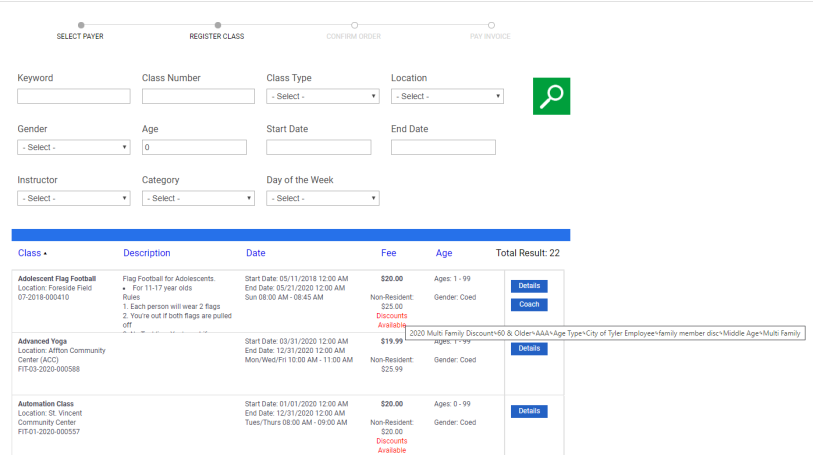The height and width of the screenshot is (455, 813).
Task: Open the Category dropdown
Action: tap(198, 198)
